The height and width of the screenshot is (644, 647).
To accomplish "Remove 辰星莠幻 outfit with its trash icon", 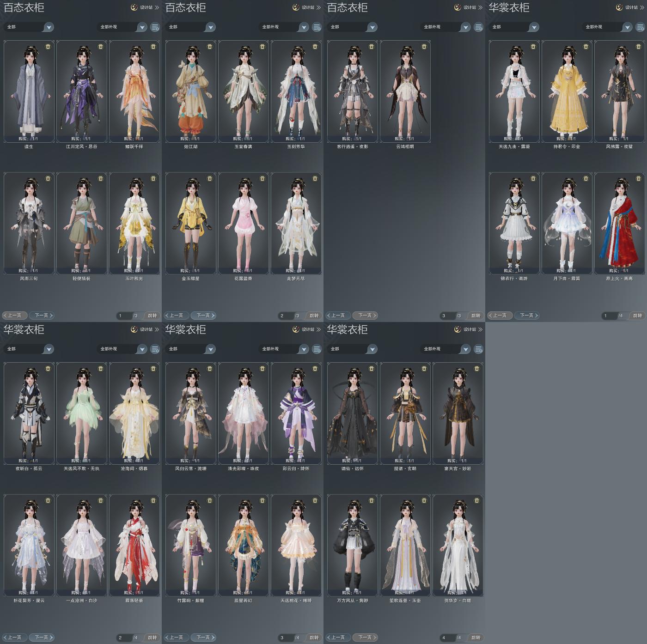I will point(262,500).
